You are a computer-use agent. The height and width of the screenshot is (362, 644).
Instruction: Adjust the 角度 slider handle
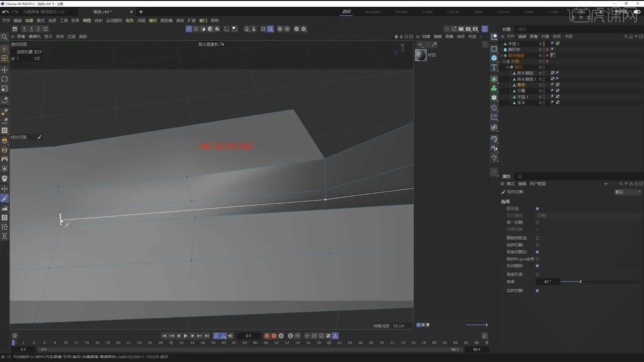tap(581, 282)
